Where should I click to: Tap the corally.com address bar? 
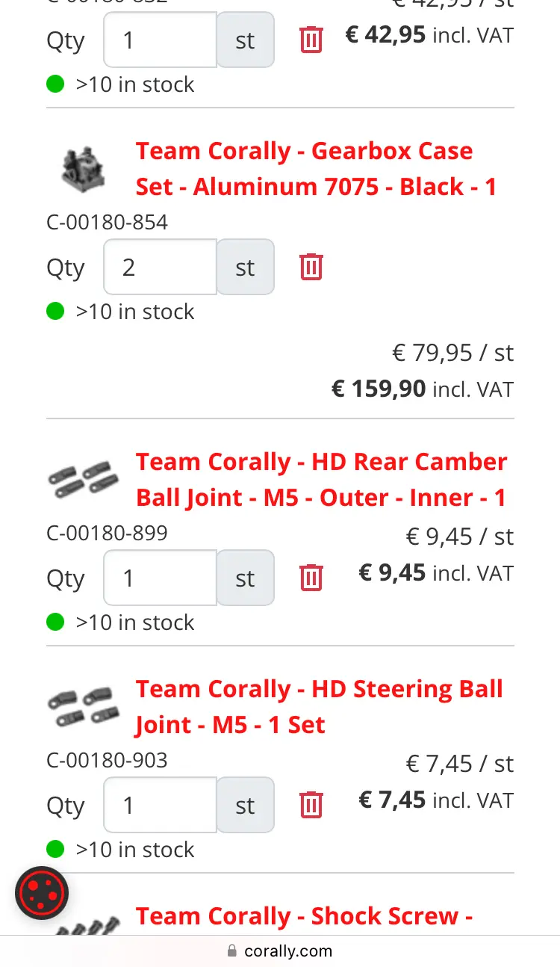[x=280, y=951]
